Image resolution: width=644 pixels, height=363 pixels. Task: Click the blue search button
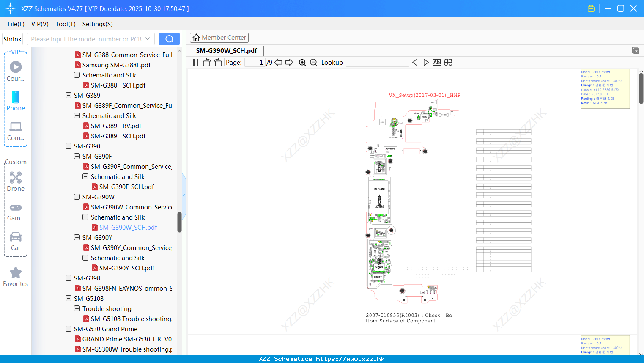(169, 39)
